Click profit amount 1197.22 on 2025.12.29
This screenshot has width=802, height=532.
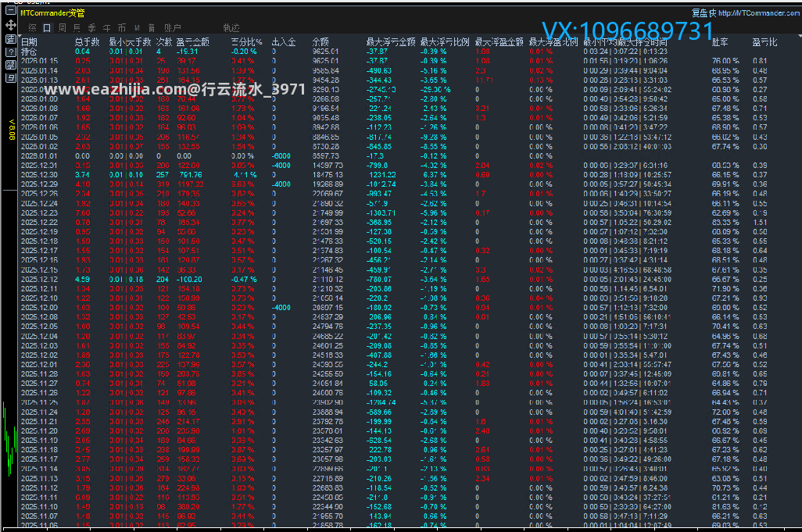point(190,184)
